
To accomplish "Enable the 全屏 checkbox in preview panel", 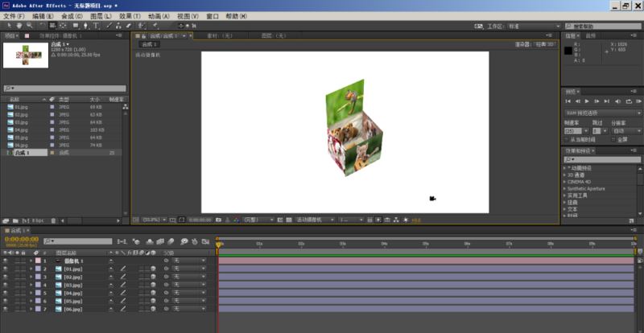I will (x=613, y=140).
